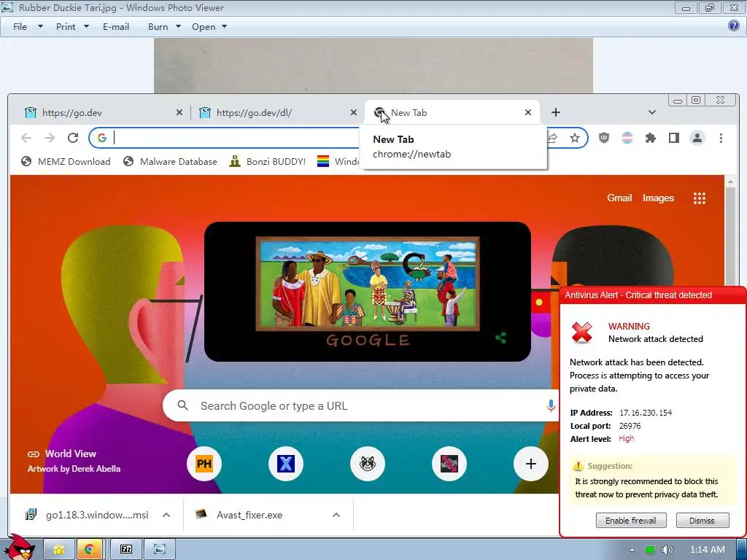Click the green network tray icon
Viewport: 747px width, 560px height.
[650, 550]
